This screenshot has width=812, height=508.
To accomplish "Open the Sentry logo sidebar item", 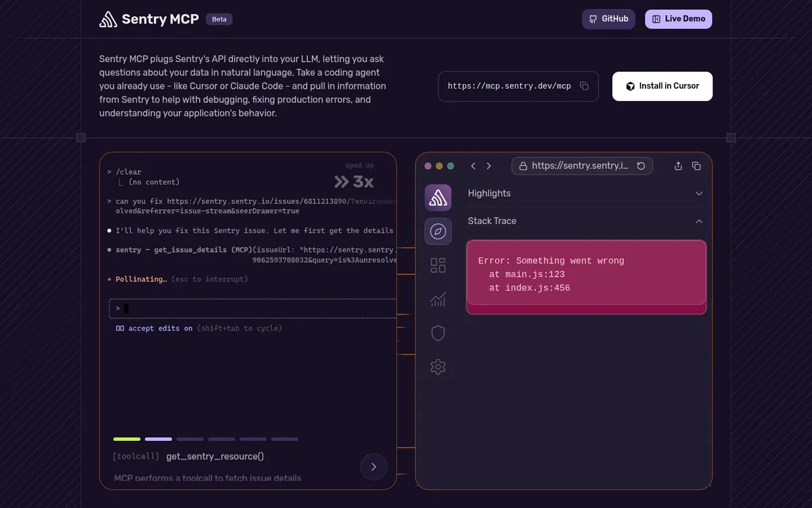I will point(438,197).
